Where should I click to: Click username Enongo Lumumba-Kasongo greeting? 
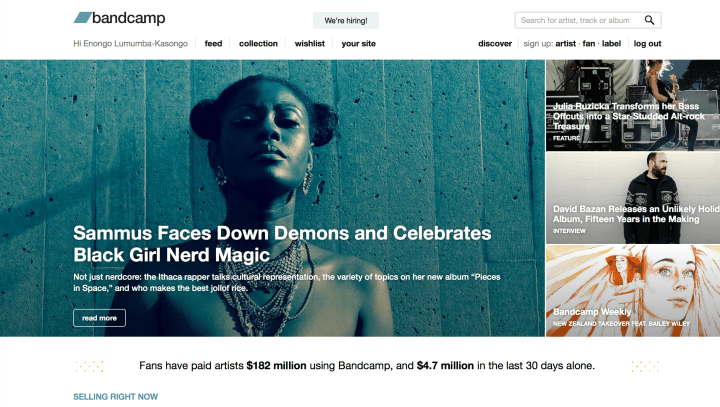point(135,44)
